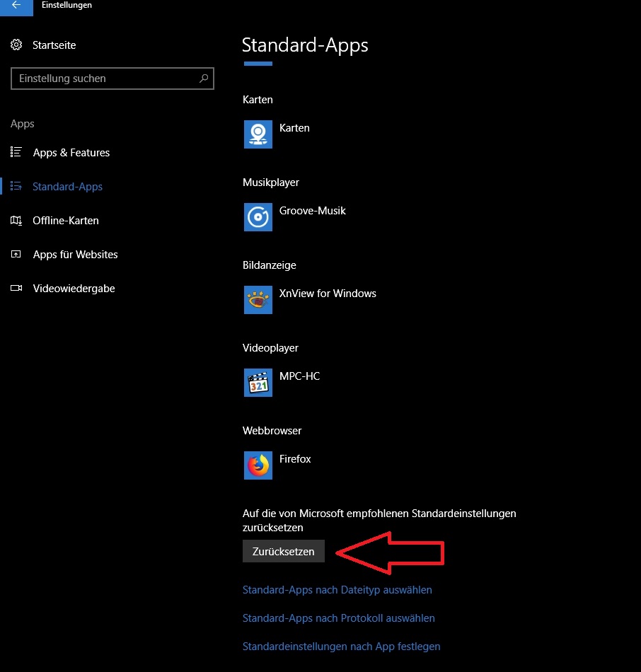
Task: Click the Karten app icon
Action: click(x=258, y=134)
